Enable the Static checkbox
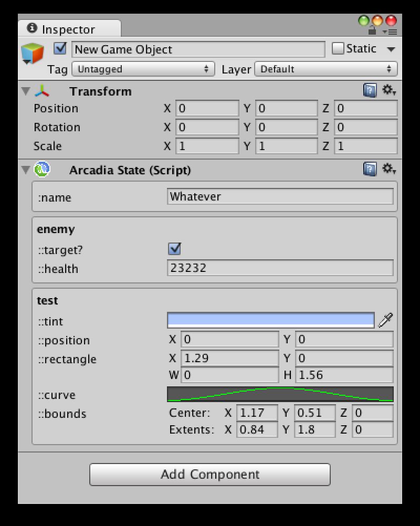Screen dimensions: 420x526 pyautogui.click(x=338, y=49)
